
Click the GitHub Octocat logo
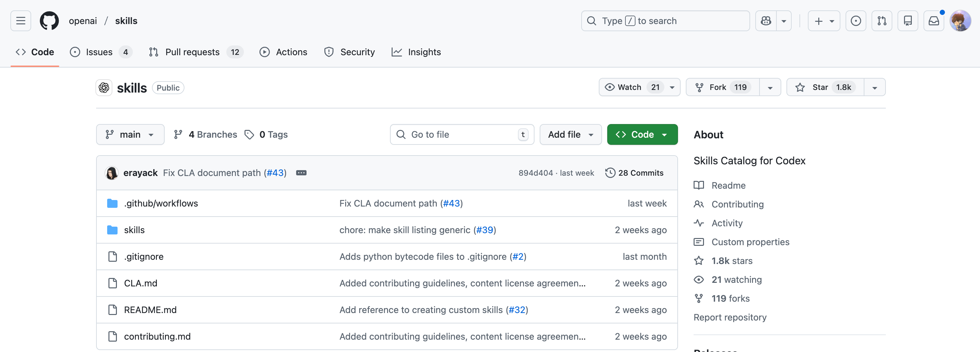pos(49,20)
